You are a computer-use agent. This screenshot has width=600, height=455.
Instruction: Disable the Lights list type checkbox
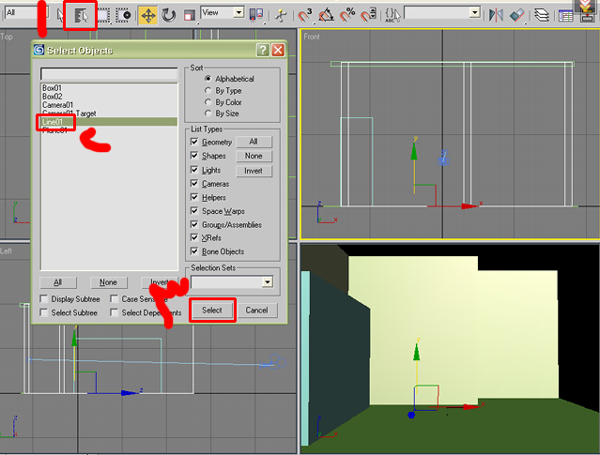click(x=194, y=170)
